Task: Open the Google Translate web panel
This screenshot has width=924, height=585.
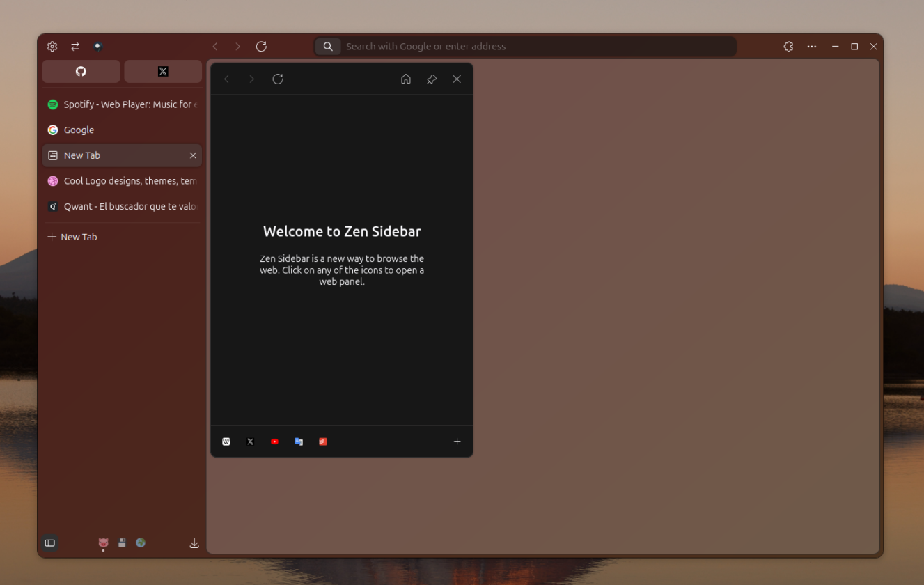Action: (299, 441)
